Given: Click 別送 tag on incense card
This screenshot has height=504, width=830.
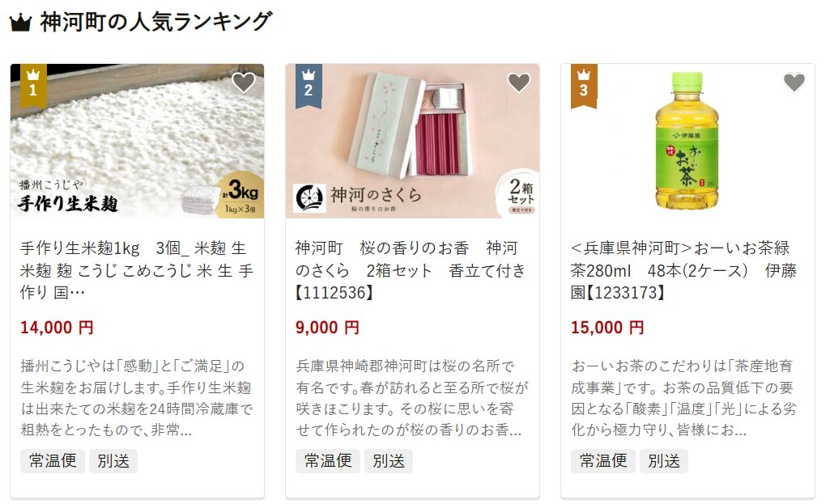Looking at the screenshot, I should [389, 460].
